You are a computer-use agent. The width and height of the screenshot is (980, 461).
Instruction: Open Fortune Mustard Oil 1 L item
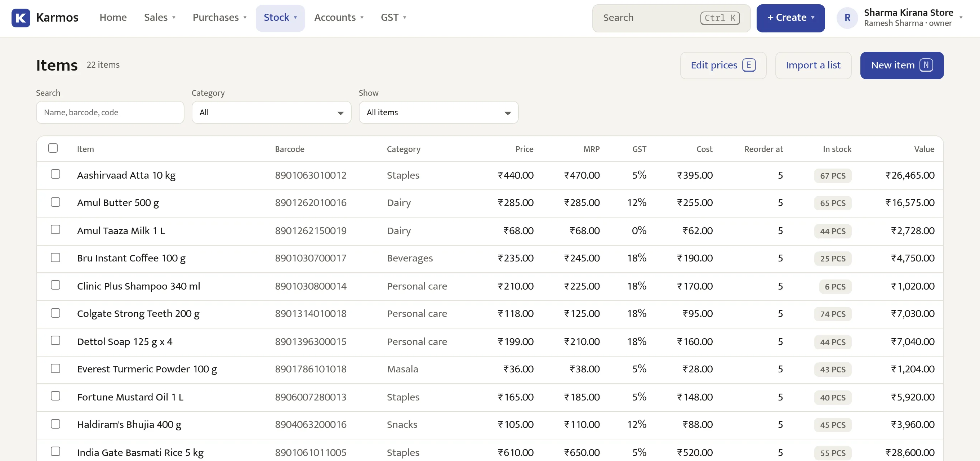point(130,397)
